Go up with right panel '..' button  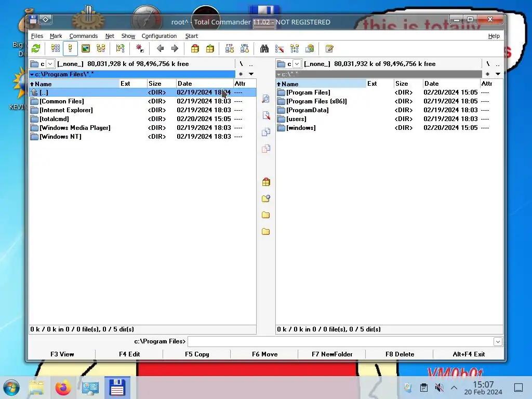(497, 64)
